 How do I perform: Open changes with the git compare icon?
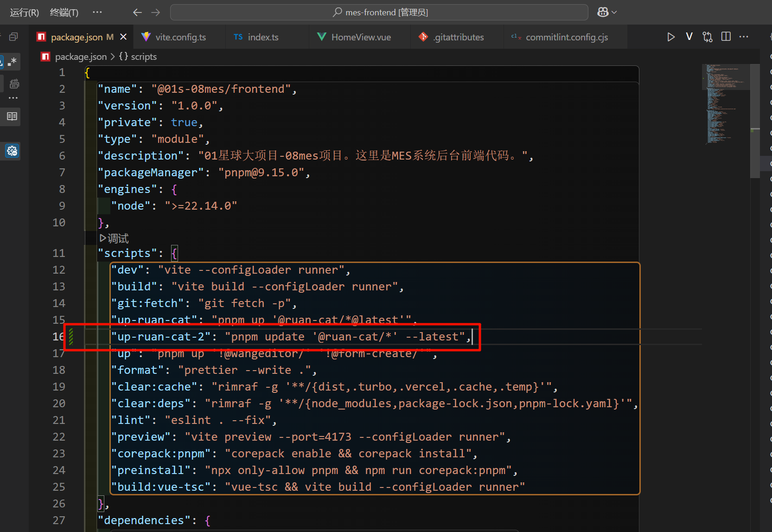708,37
